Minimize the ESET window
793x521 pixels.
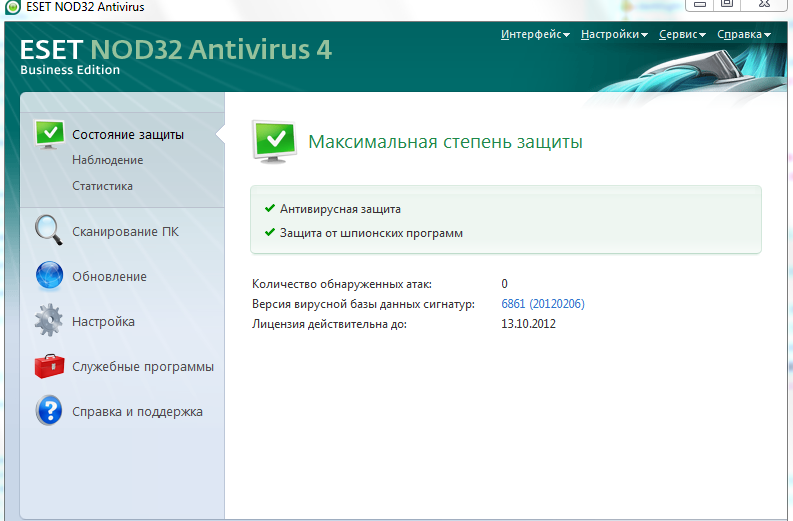click(699, 4)
